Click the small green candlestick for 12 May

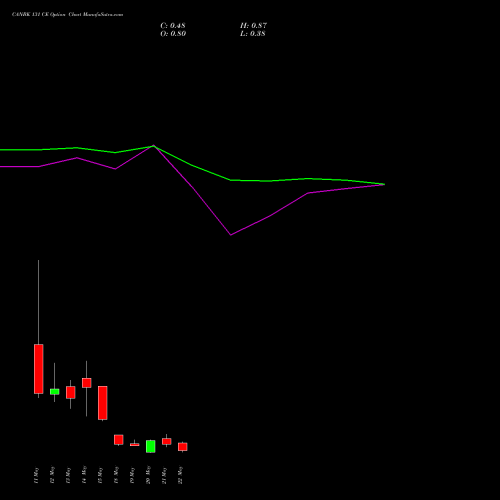[55, 392]
